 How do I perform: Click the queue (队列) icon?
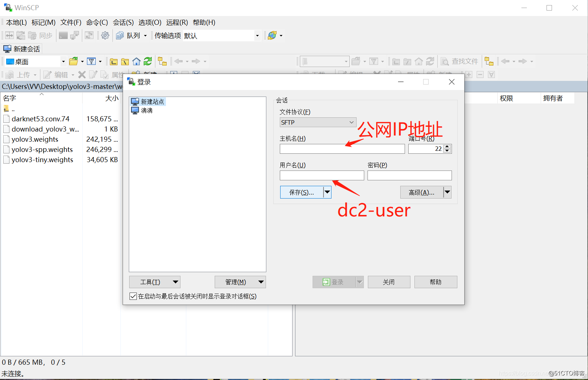(120, 35)
